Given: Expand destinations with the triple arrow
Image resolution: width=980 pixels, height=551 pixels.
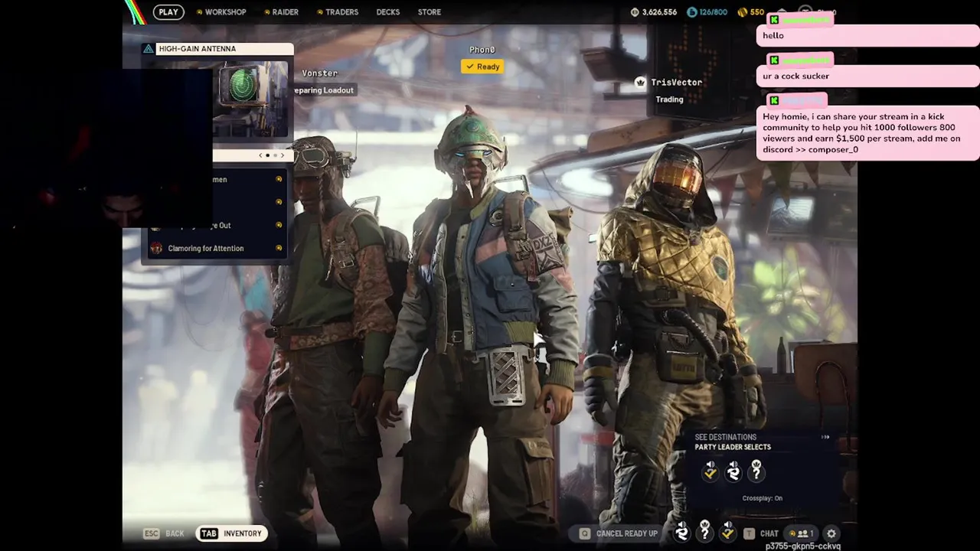Looking at the screenshot, I should [x=825, y=437].
